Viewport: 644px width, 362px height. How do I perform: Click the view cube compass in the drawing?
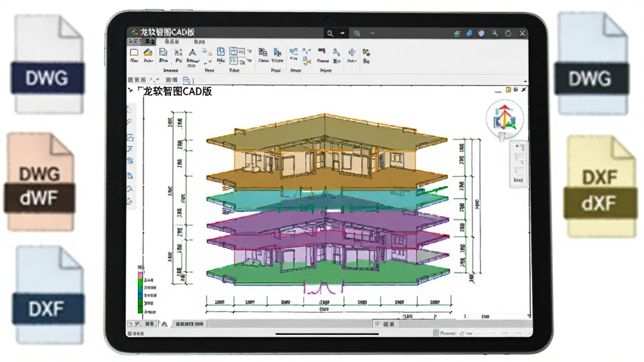[505, 118]
